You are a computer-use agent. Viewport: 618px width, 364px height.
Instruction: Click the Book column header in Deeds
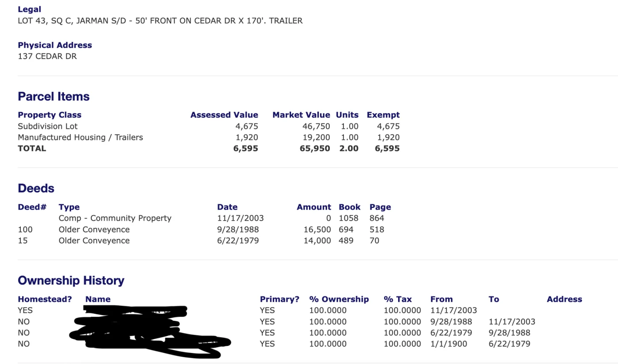349,207
